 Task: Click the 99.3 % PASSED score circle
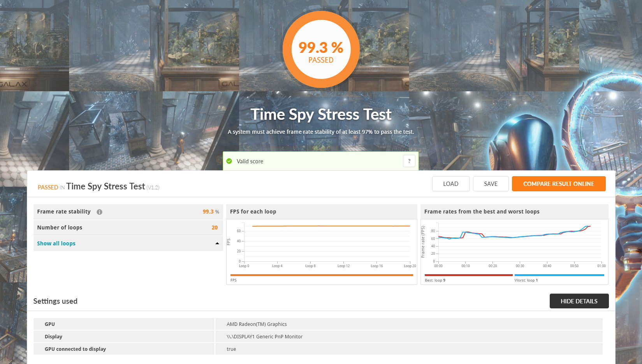[x=321, y=49]
